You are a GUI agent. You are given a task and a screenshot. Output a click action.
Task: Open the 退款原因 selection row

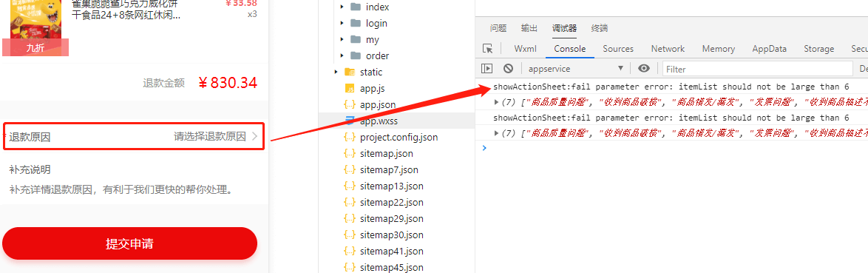tap(134, 137)
